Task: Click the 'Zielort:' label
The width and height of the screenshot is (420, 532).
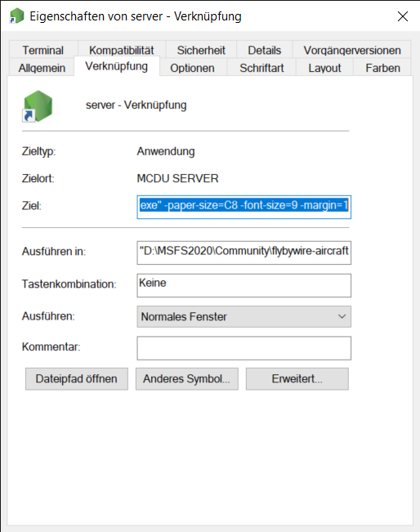Action: pyautogui.click(x=38, y=178)
